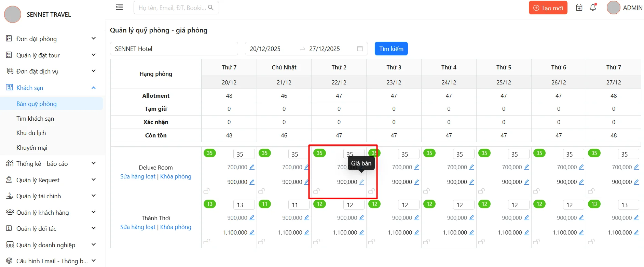Toggle lock for Thành Thơi on 21/12
The width and height of the screenshot is (644, 267).
(x=262, y=242)
